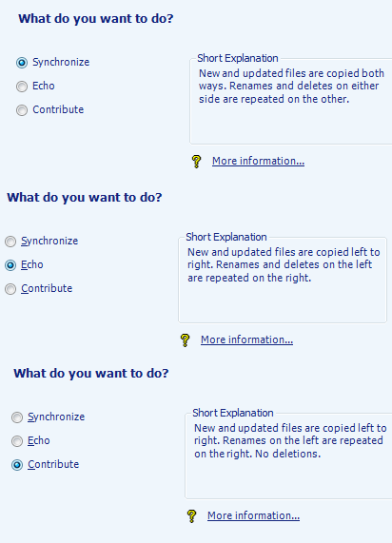Click the heading above the selected Synchronize option
Image resolution: width=392 pixels, height=543 pixels.
[96, 19]
